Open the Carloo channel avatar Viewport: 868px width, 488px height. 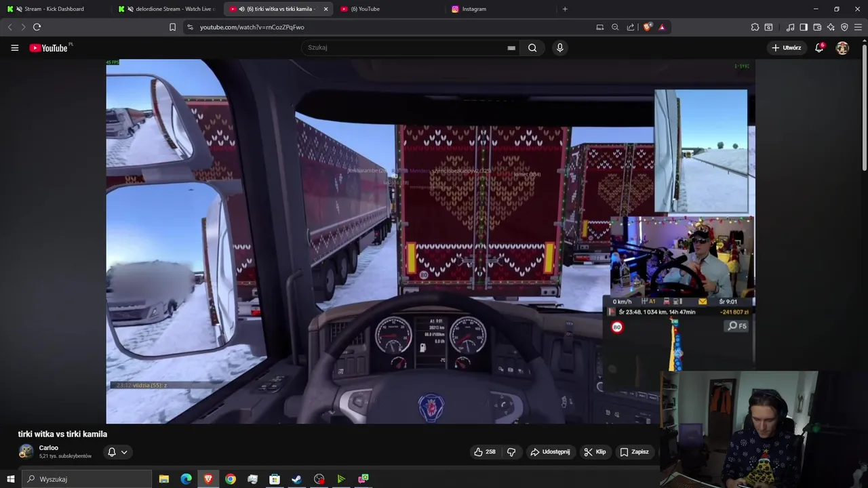26,452
